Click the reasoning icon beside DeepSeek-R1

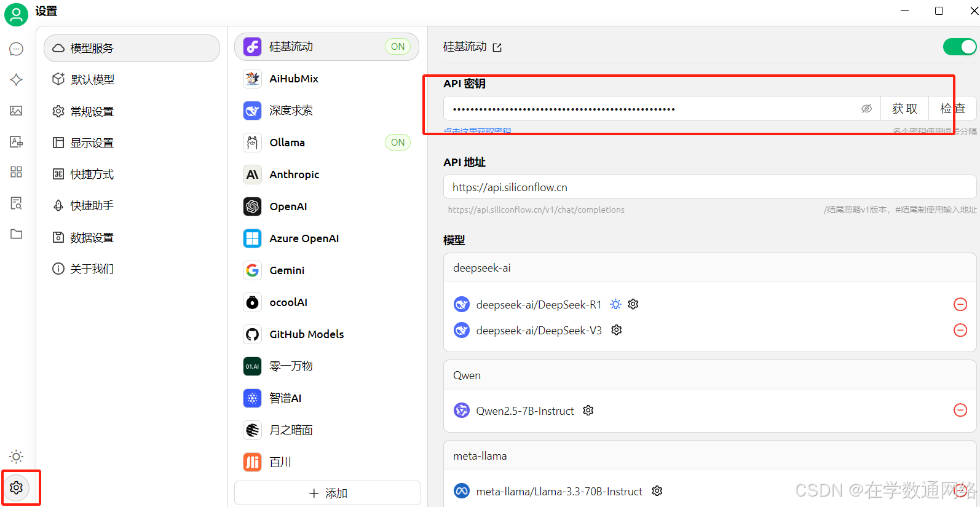615,304
